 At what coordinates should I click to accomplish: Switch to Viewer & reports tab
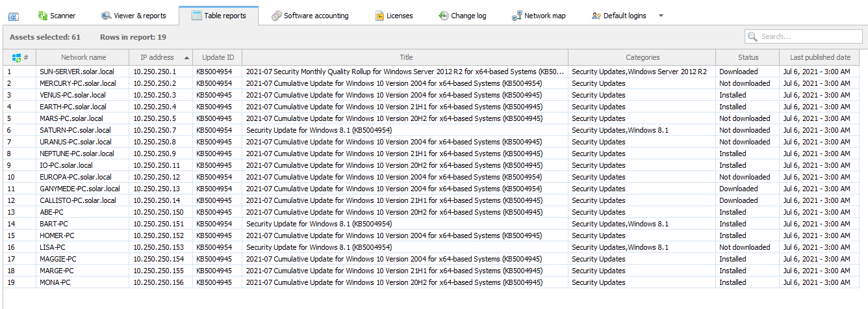click(133, 16)
